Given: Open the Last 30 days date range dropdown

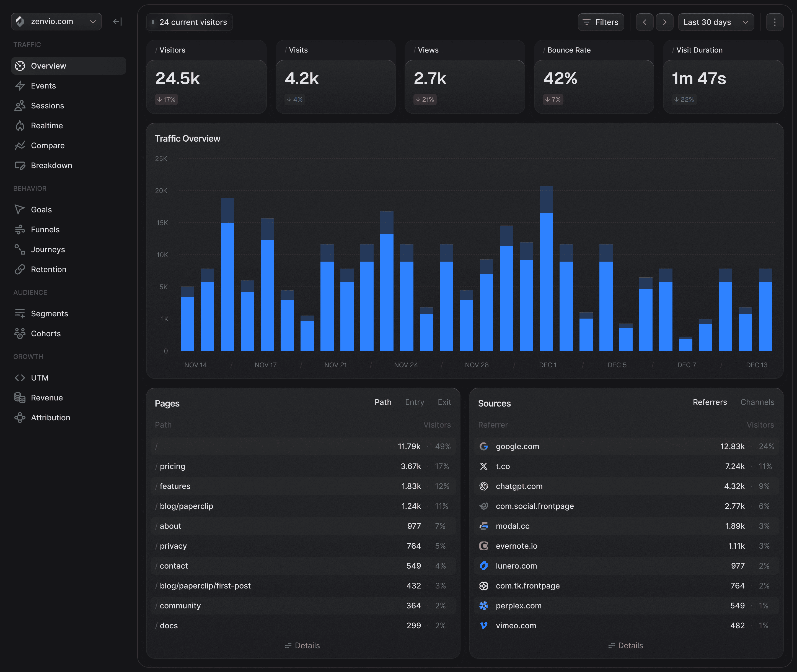Looking at the screenshot, I should (x=716, y=22).
